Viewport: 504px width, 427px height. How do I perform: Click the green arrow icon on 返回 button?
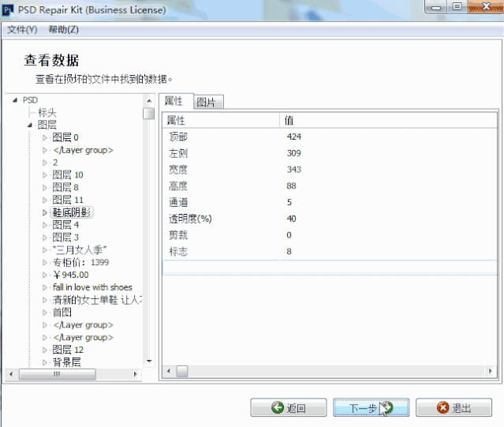pos(277,408)
